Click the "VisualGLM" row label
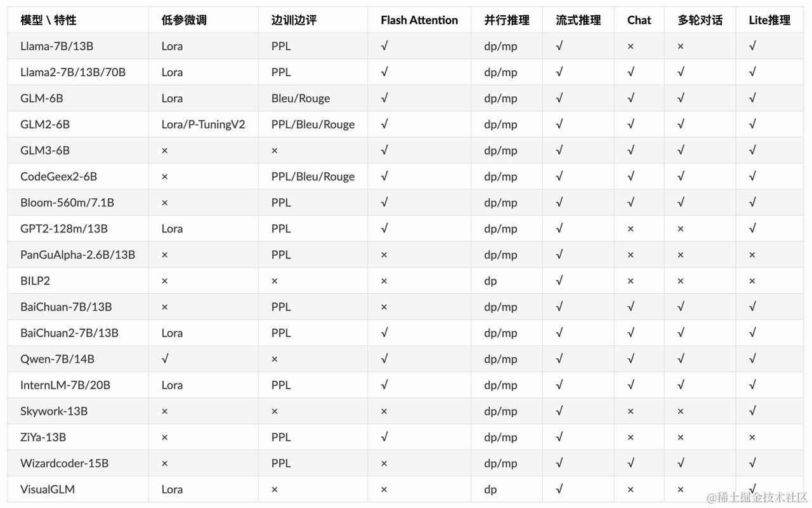Viewport: 812px width, 508px height. tap(48, 490)
